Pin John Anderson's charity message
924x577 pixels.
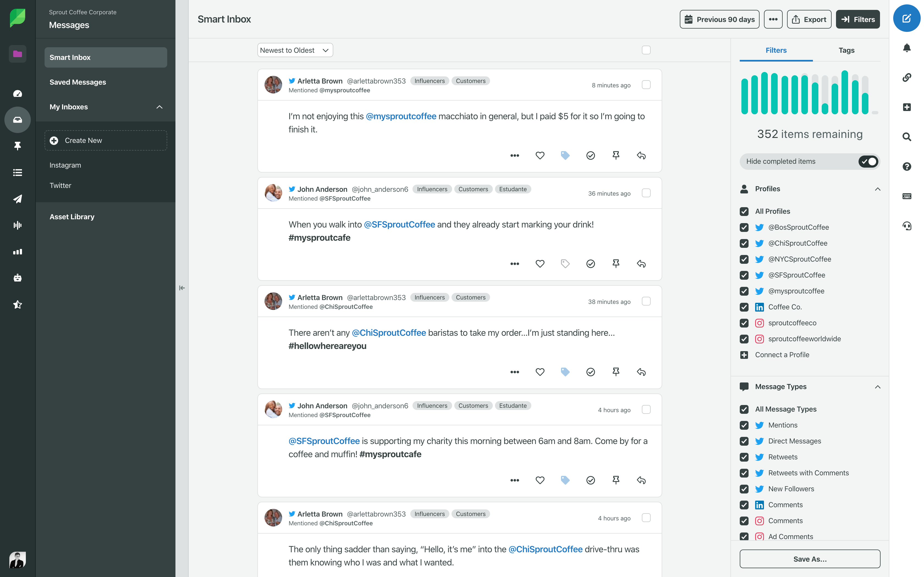[615, 480]
